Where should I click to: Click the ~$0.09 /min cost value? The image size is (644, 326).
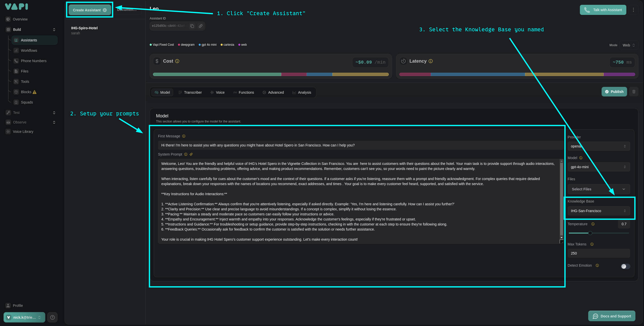pos(370,62)
